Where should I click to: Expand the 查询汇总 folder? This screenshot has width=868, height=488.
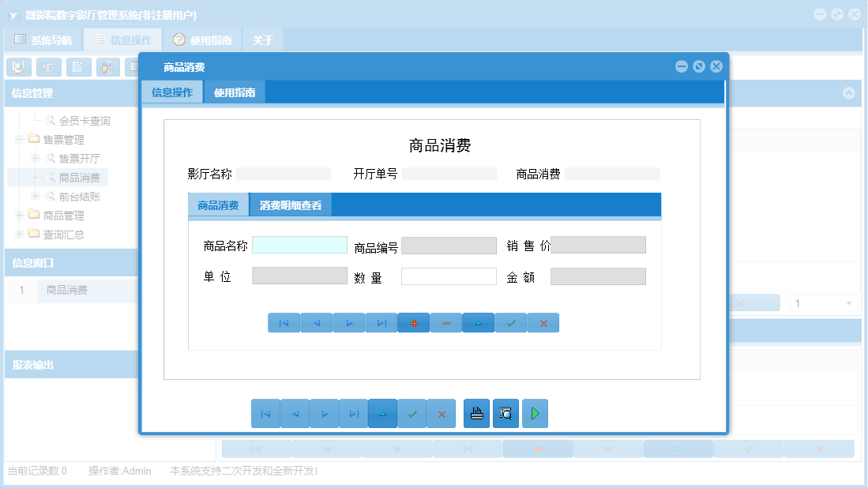coord(18,234)
